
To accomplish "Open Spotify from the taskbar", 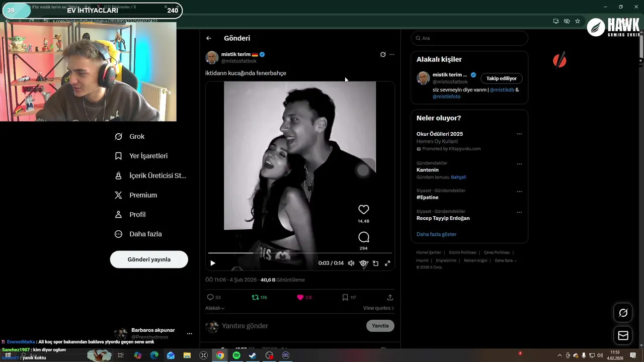I will (236, 355).
